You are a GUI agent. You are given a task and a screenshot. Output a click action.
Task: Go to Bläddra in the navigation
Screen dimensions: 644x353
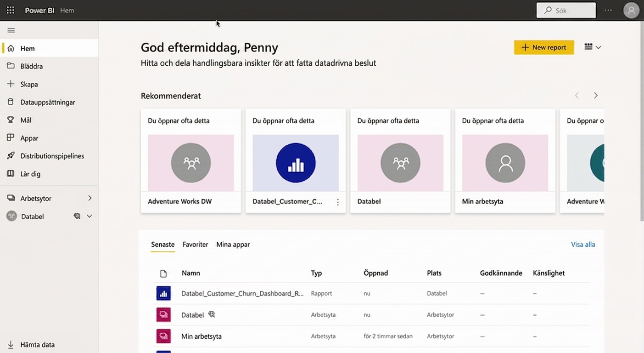32,66
